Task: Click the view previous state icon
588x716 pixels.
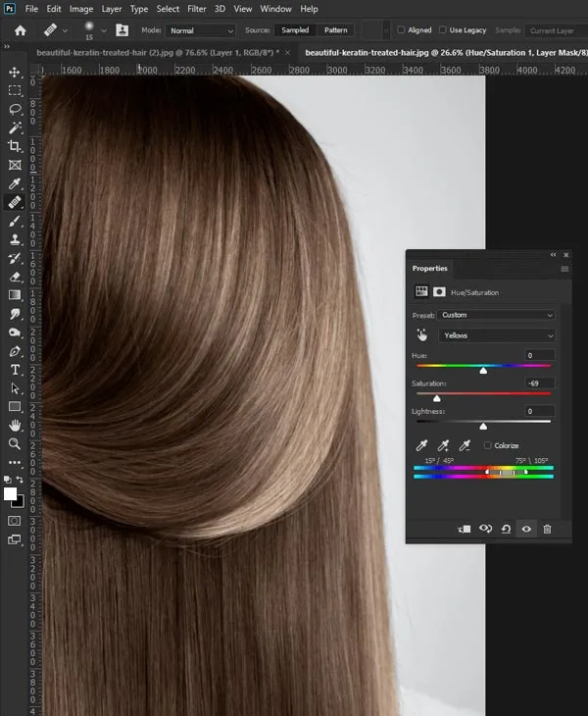Action: pyautogui.click(x=485, y=529)
